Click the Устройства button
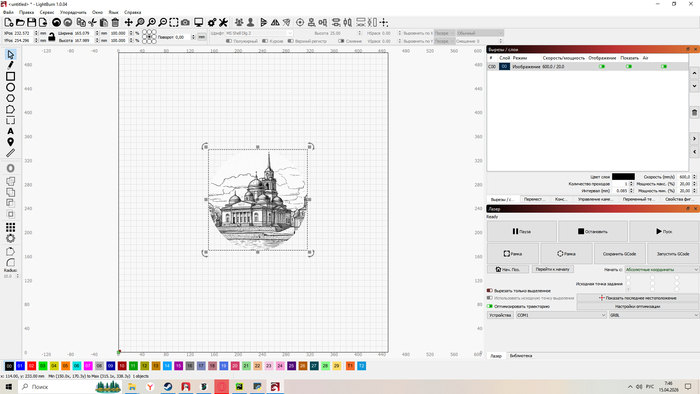Viewport: 700px width, 394px height. click(x=500, y=315)
